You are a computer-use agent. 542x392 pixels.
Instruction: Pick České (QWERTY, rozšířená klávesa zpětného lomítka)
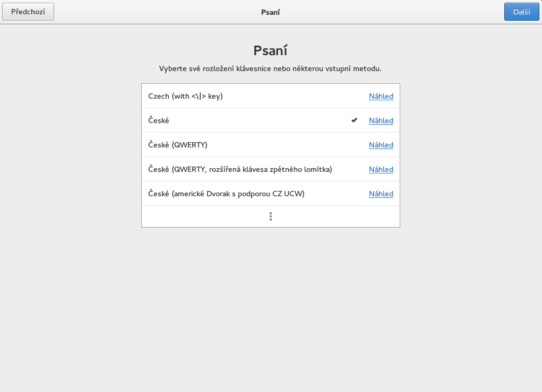tap(240, 169)
